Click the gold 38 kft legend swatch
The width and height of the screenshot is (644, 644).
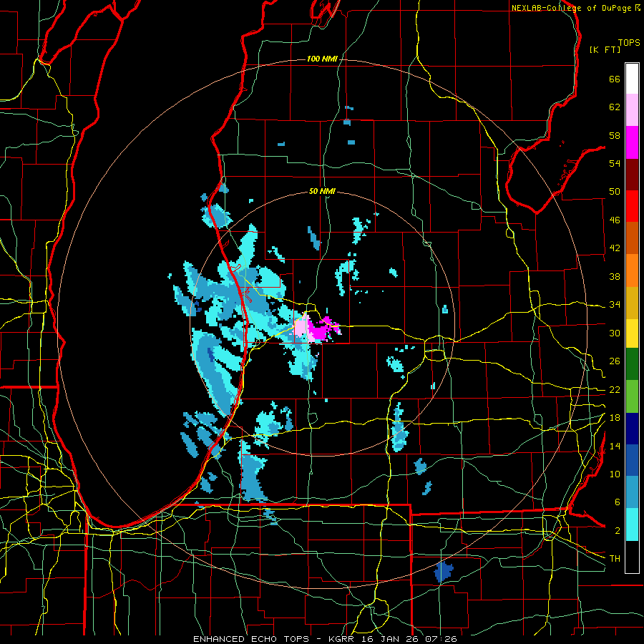pos(632,303)
